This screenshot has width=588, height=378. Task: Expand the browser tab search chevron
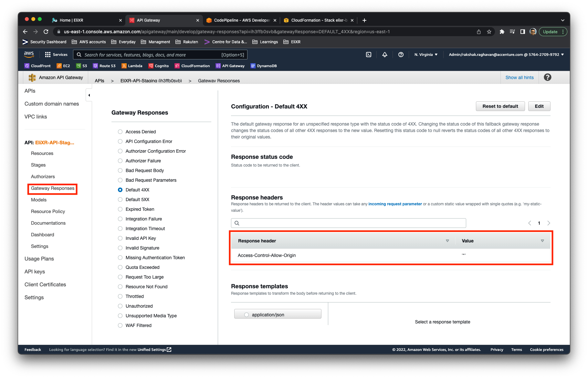(x=563, y=20)
